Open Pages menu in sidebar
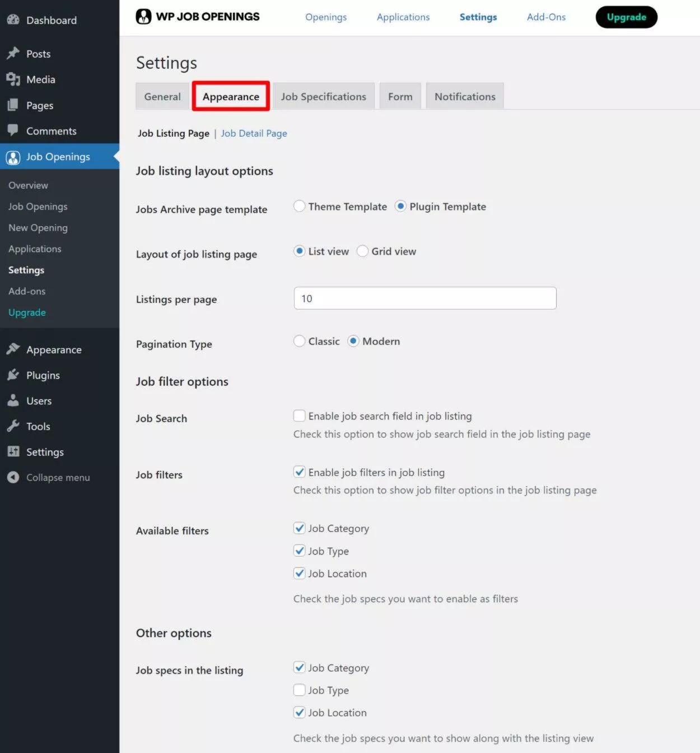Screen dimensions: 700x753 40,105
